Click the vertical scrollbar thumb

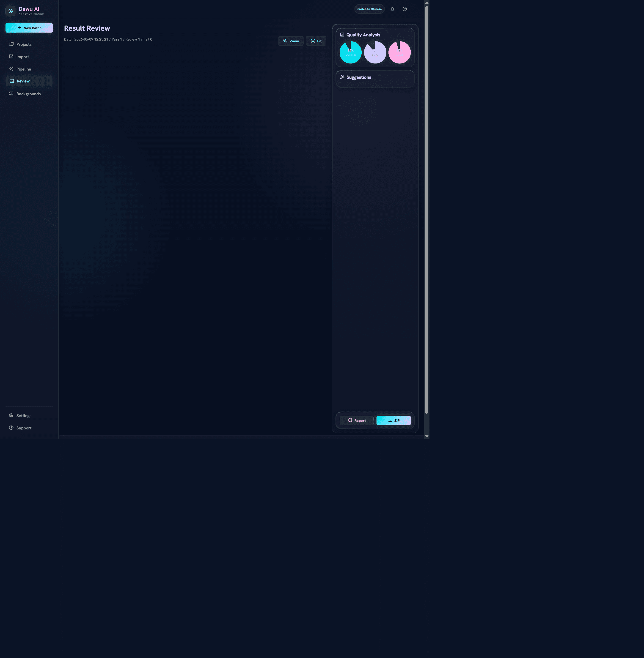427,210
